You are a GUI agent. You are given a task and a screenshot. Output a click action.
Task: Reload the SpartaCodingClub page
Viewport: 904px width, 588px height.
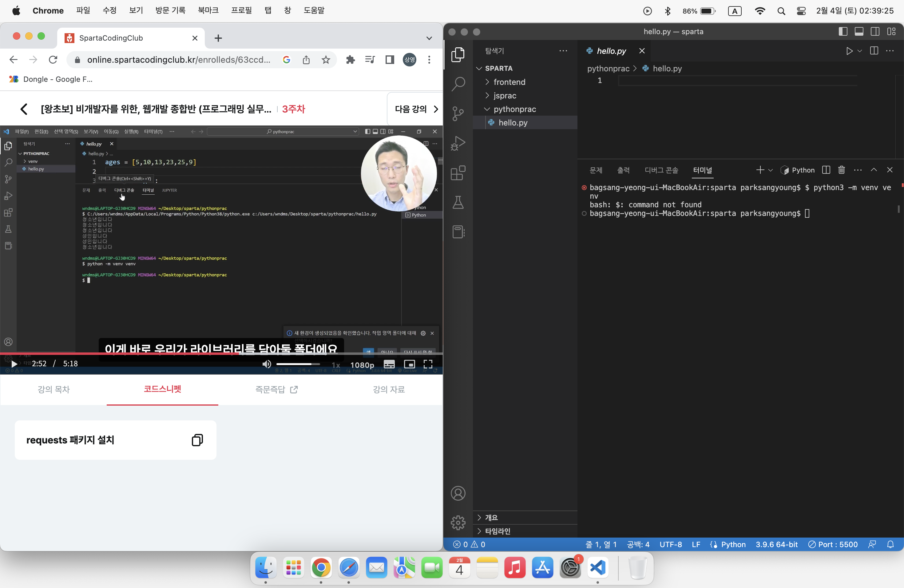[x=53, y=60]
